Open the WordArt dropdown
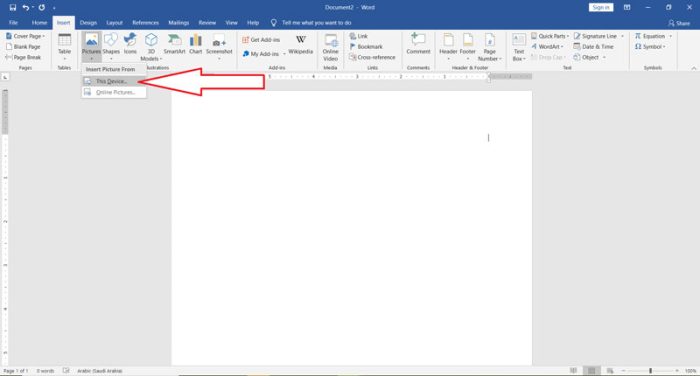Image resolution: width=700 pixels, height=376 pixels. 547,46
